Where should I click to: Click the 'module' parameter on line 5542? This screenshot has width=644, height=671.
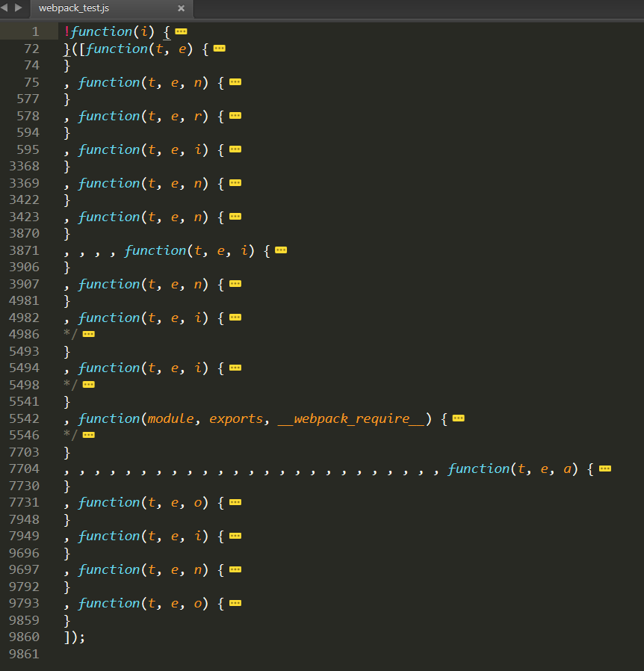[x=171, y=418]
